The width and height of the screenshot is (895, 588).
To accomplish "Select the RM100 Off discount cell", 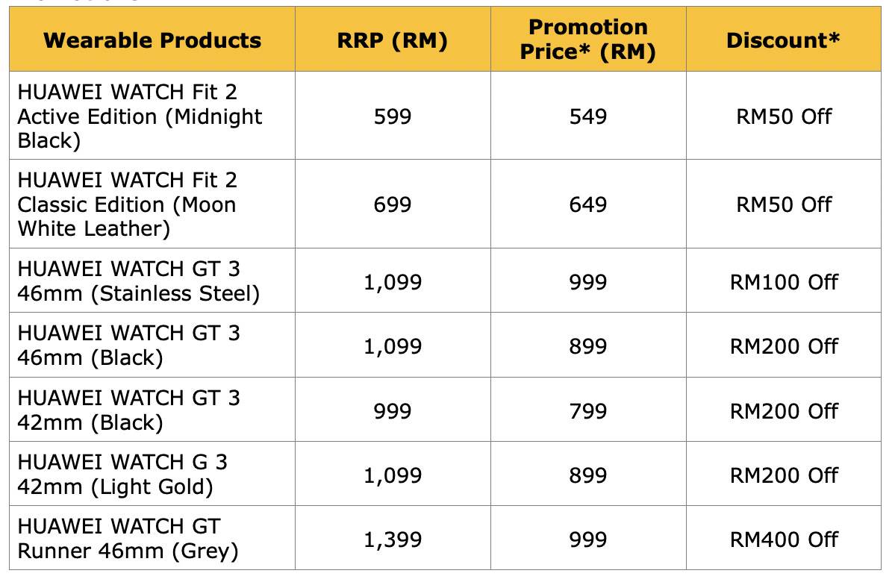I will [783, 281].
